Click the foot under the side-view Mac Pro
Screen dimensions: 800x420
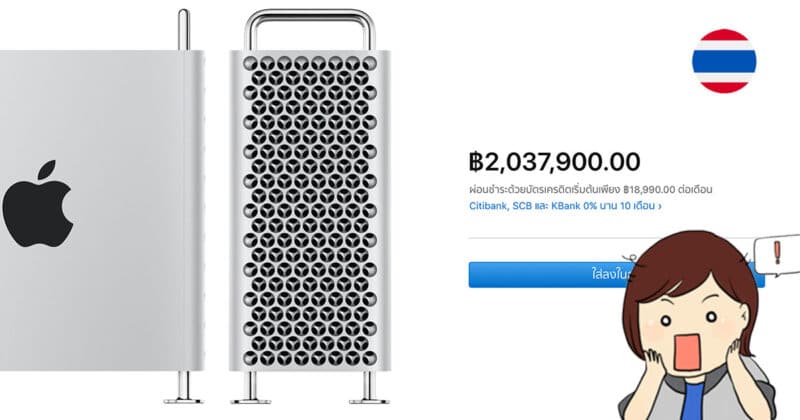tap(183, 387)
